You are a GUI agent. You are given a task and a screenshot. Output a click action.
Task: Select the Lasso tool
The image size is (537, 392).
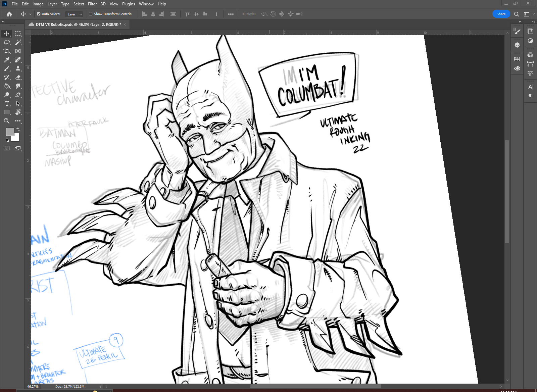pyautogui.click(x=7, y=42)
